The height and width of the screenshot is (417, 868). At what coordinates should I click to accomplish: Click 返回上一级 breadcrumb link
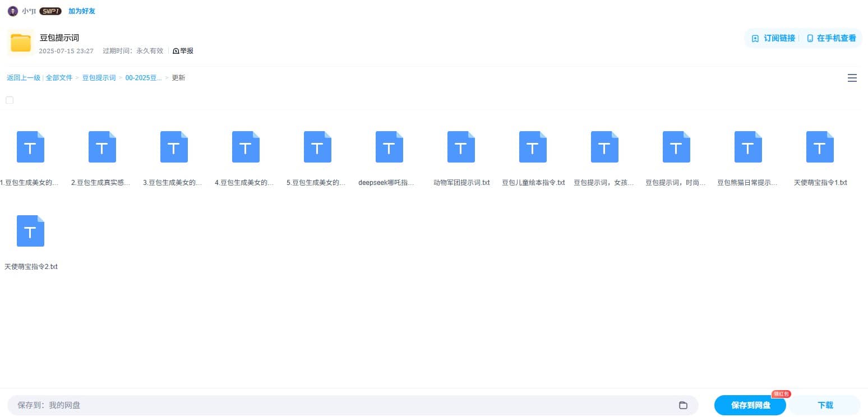coord(24,78)
